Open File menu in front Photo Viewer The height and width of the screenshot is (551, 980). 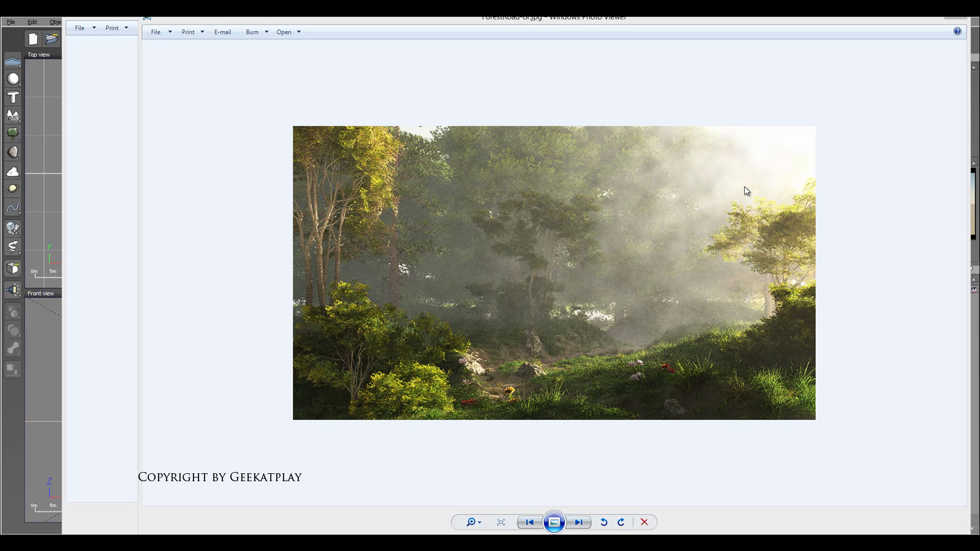(x=161, y=32)
